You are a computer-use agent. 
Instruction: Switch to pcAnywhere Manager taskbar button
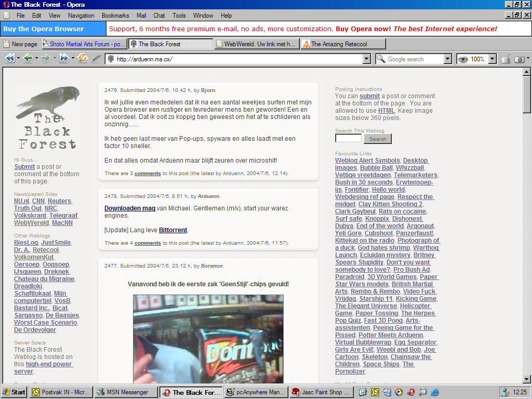click(x=256, y=392)
